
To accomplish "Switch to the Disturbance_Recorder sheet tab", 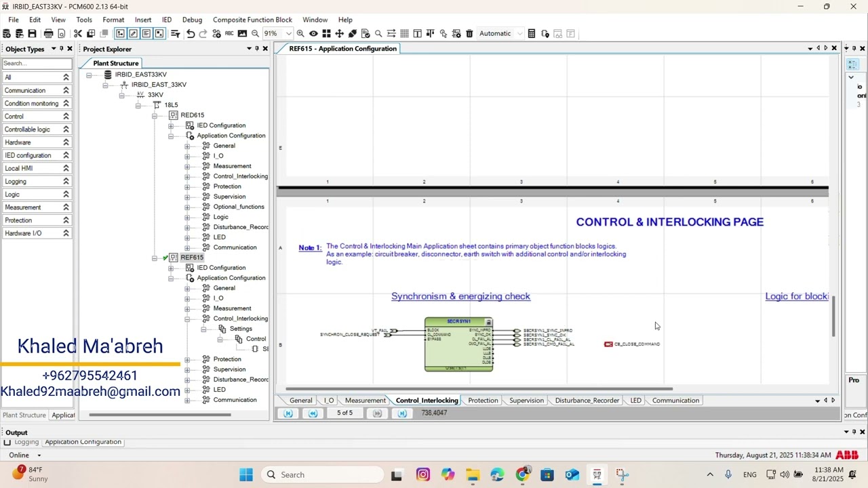I will [x=587, y=401].
